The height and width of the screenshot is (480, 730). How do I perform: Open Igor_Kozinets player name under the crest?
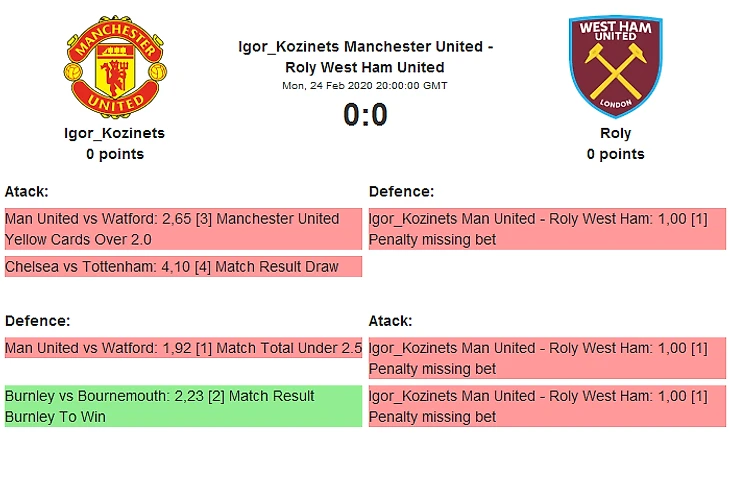116,133
